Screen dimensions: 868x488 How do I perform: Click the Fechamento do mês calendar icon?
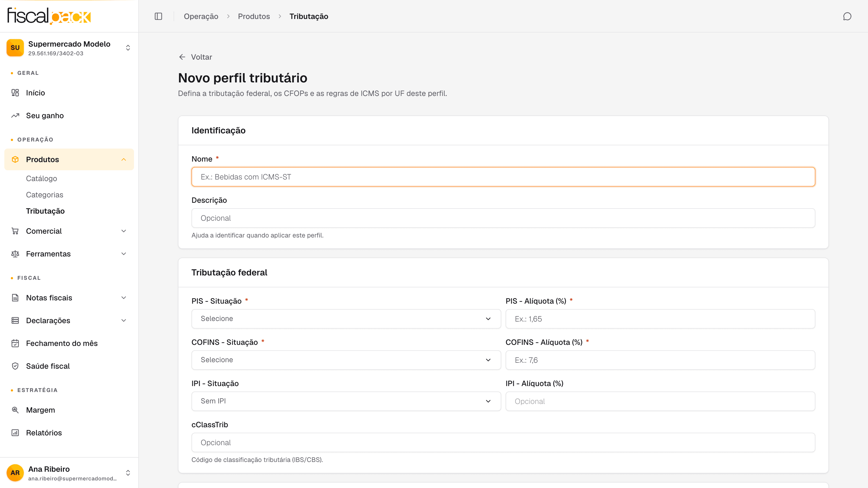15,343
